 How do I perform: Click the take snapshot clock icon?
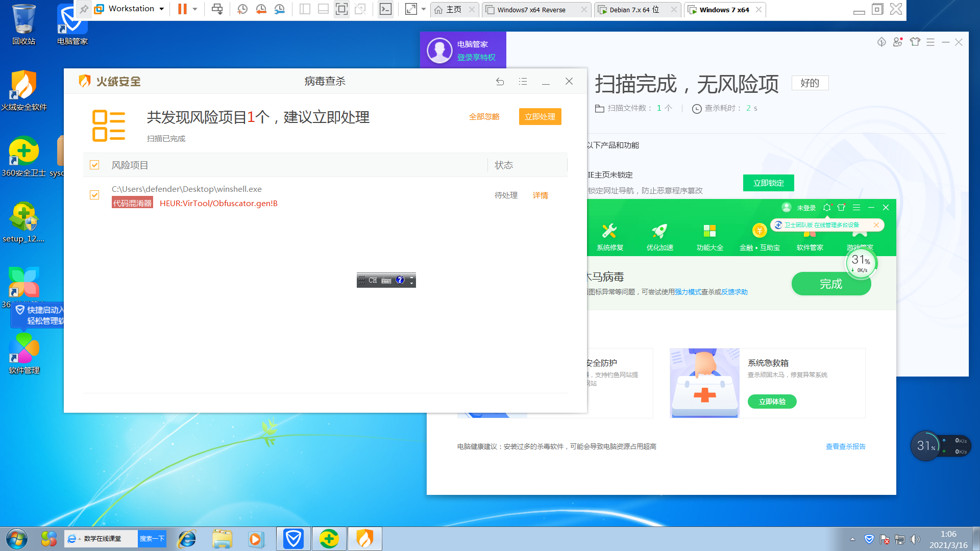tap(242, 9)
